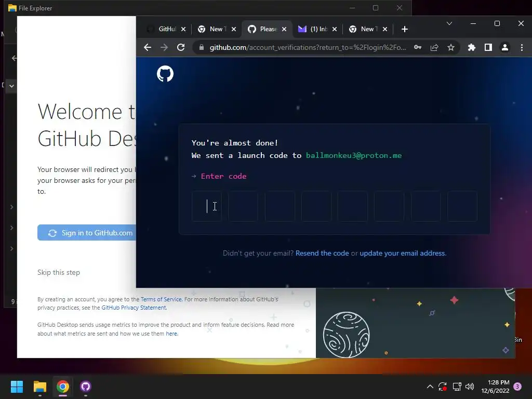Click the File Explorer back arrow
The width and height of the screenshot is (532, 399).
click(x=14, y=58)
